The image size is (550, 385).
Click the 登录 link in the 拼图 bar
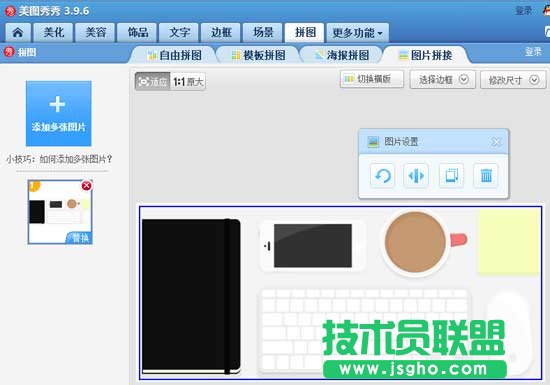pos(533,52)
